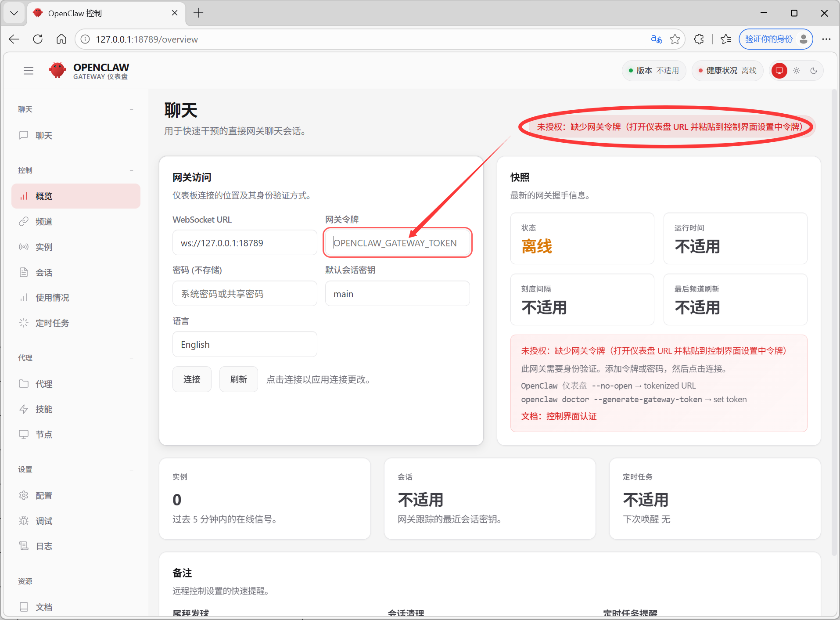Go back with browser back arrow
Viewport: 840px width, 620px height.
14,39
